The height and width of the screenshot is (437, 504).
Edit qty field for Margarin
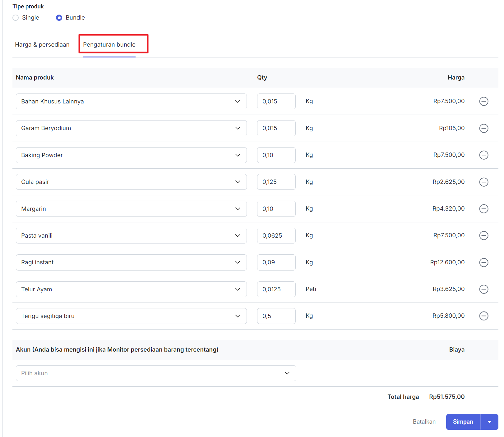pos(276,209)
